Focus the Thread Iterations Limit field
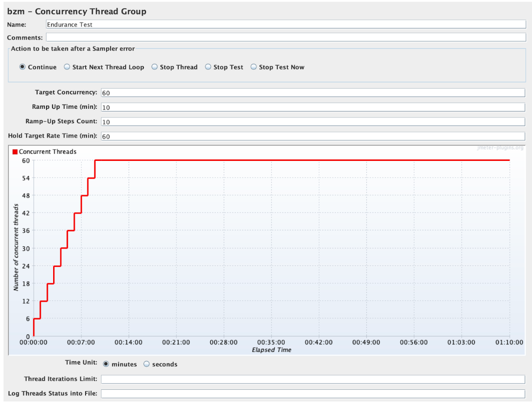 [x=313, y=379]
